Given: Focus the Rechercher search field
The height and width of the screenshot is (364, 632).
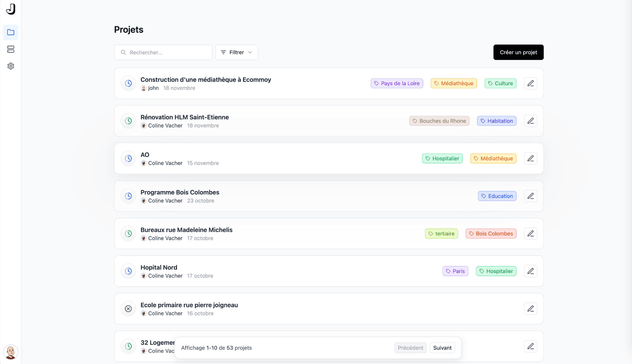Looking at the screenshot, I should click(x=167, y=52).
